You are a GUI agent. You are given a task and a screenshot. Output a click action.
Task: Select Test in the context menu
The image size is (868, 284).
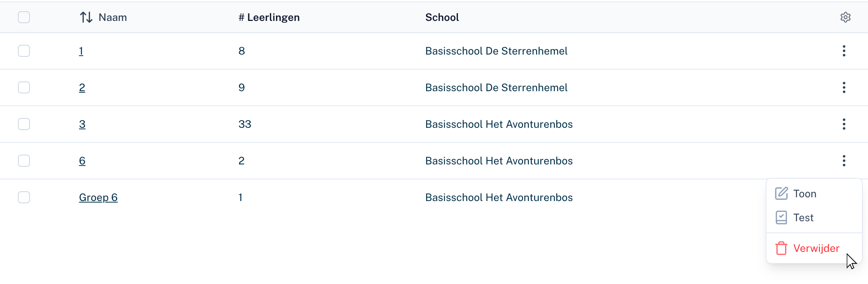point(803,217)
